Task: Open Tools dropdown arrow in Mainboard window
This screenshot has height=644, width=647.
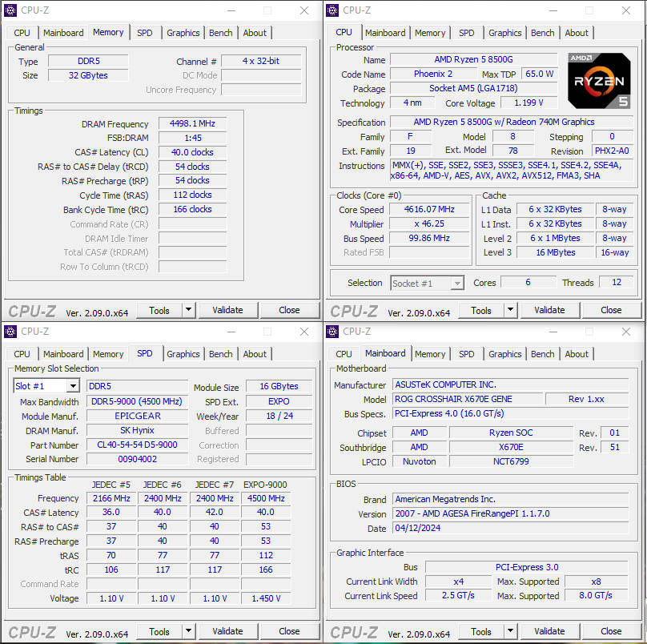Action: (x=510, y=631)
